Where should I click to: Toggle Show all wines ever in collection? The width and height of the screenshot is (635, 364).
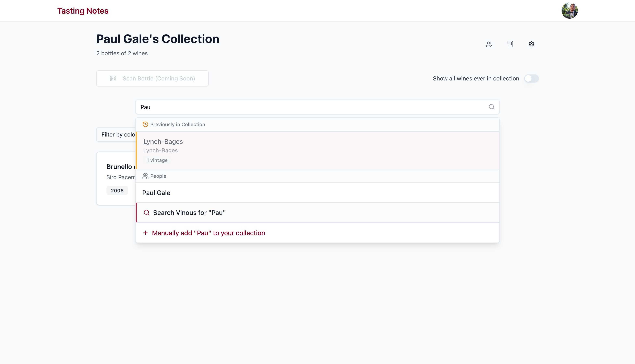tap(531, 78)
